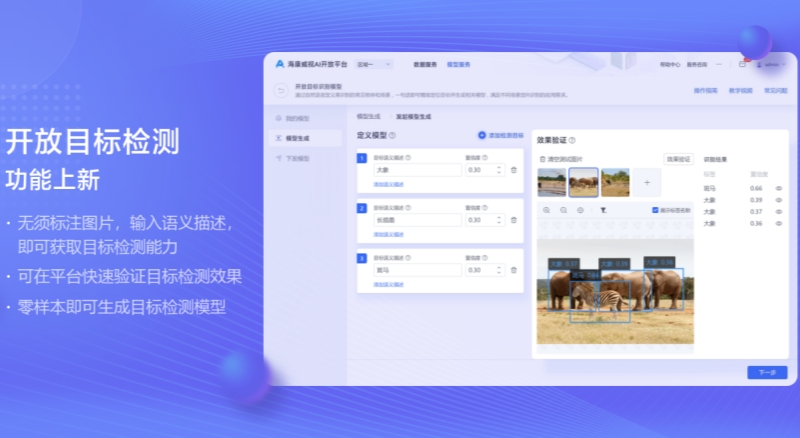This screenshot has width=800, height=438.
Task: Click the 长颈鹿 semantic description field
Action: pyautogui.click(x=417, y=220)
